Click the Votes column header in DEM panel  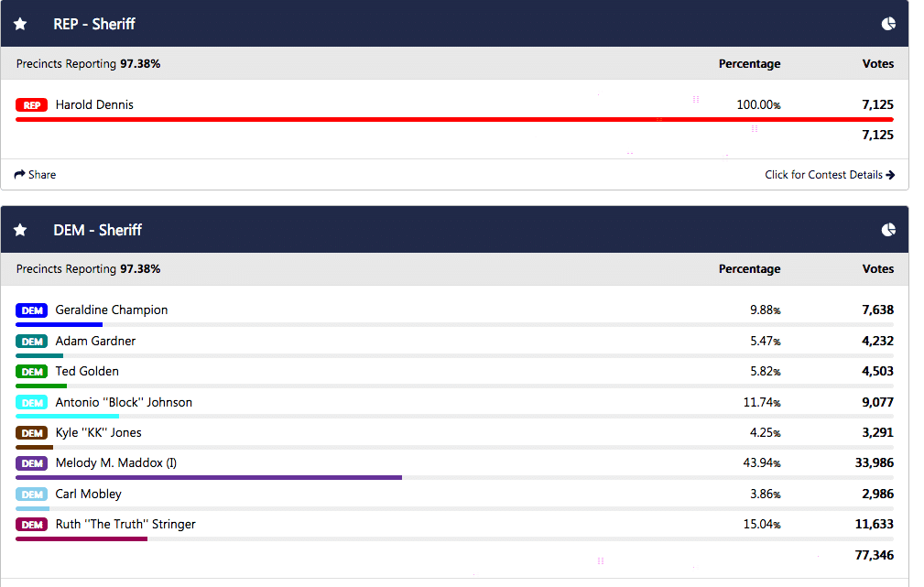click(878, 268)
